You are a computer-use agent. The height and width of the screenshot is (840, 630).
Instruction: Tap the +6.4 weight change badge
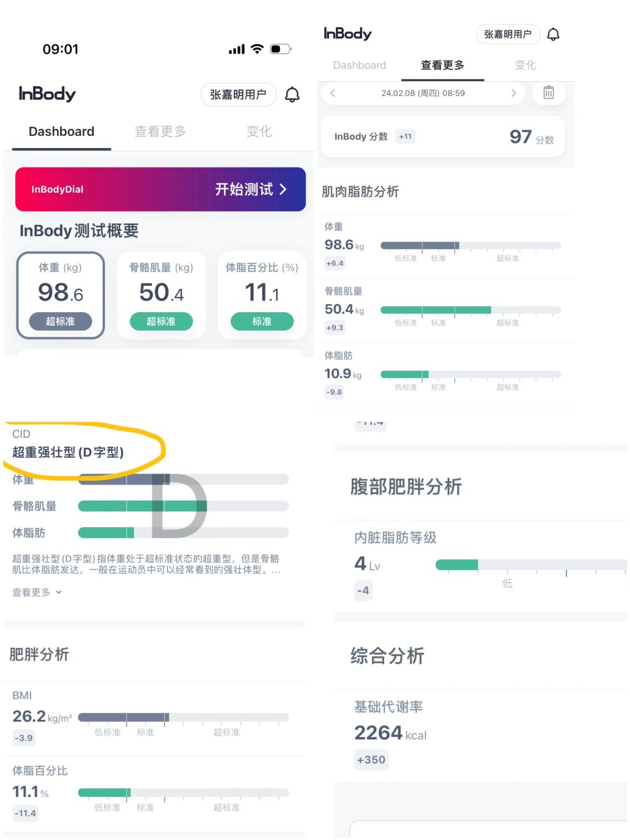[x=335, y=263]
